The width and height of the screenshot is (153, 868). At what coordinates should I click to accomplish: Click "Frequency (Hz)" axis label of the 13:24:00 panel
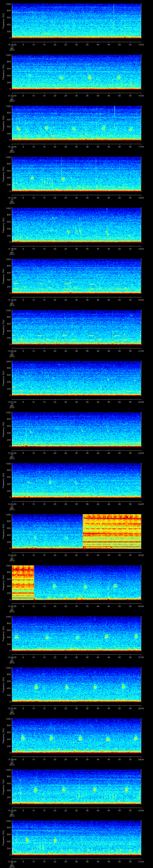(3, 531)
